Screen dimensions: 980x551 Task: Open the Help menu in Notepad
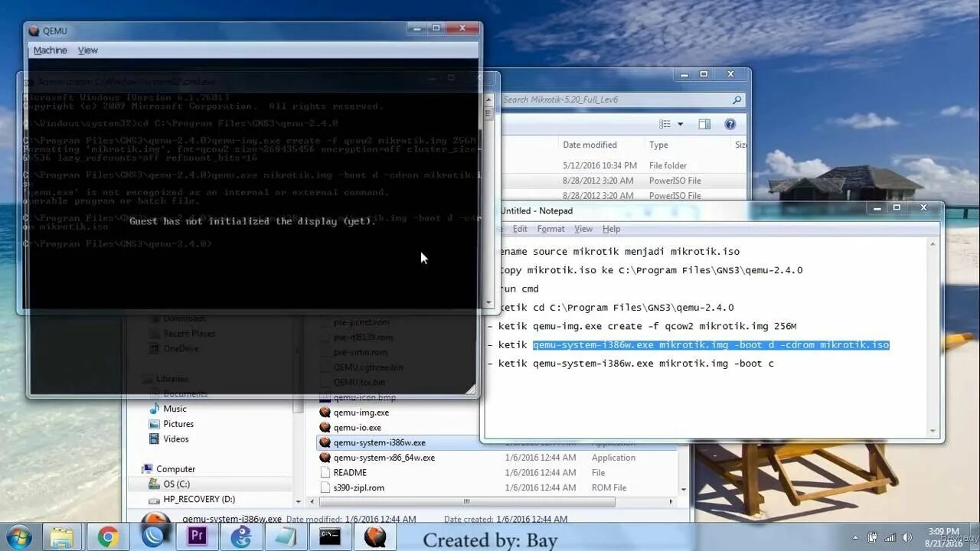click(x=611, y=229)
